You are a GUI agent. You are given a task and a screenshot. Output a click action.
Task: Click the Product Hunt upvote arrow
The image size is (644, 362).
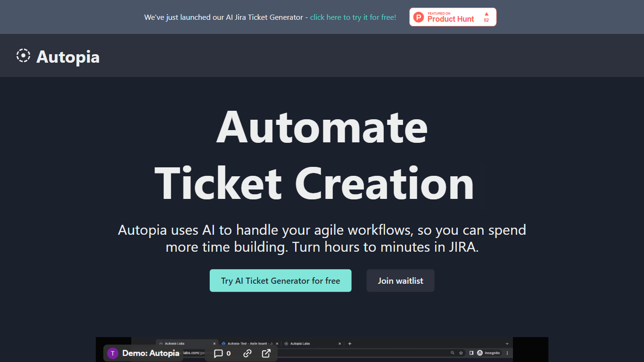point(486,14)
